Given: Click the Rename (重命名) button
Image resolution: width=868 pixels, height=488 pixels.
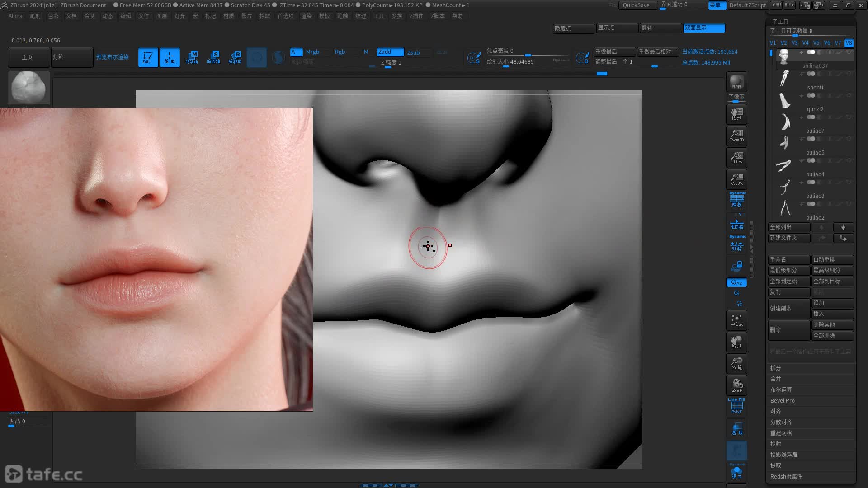Looking at the screenshot, I should 789,259.
